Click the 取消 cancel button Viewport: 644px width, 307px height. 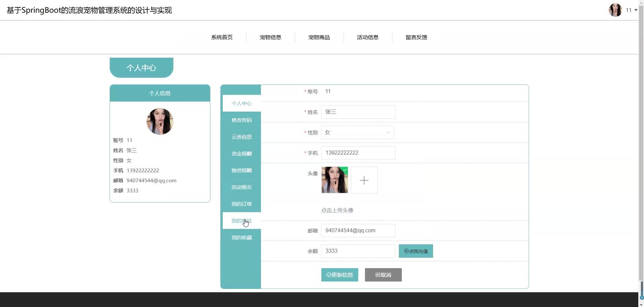[x=383, y=275]
